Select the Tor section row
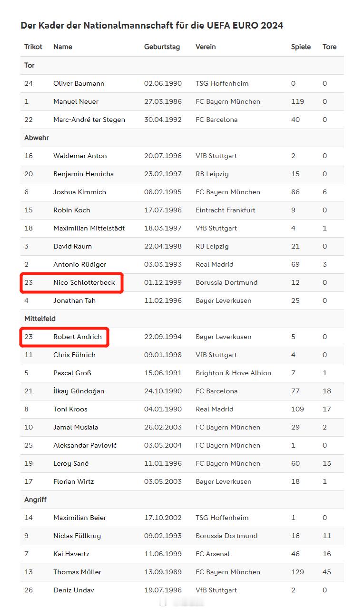Image resolution: width=364 pixels, height=610 pixels. point(182,65)
